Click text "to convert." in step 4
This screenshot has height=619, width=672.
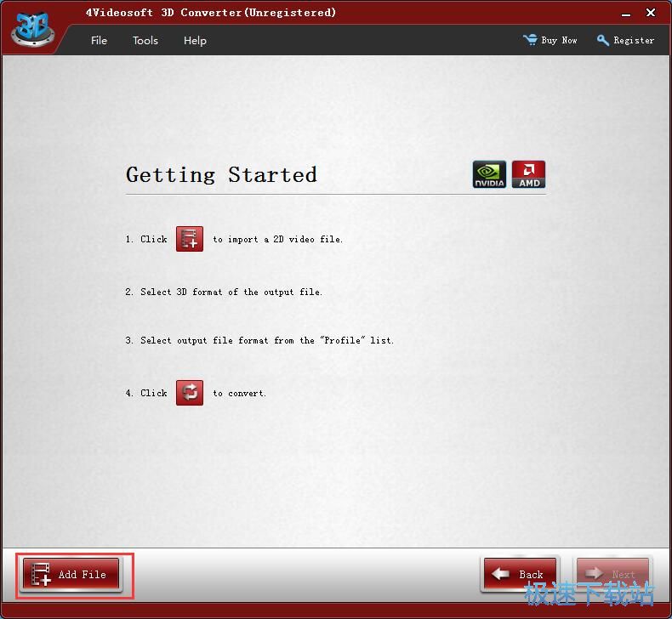(x=239, y=393)
